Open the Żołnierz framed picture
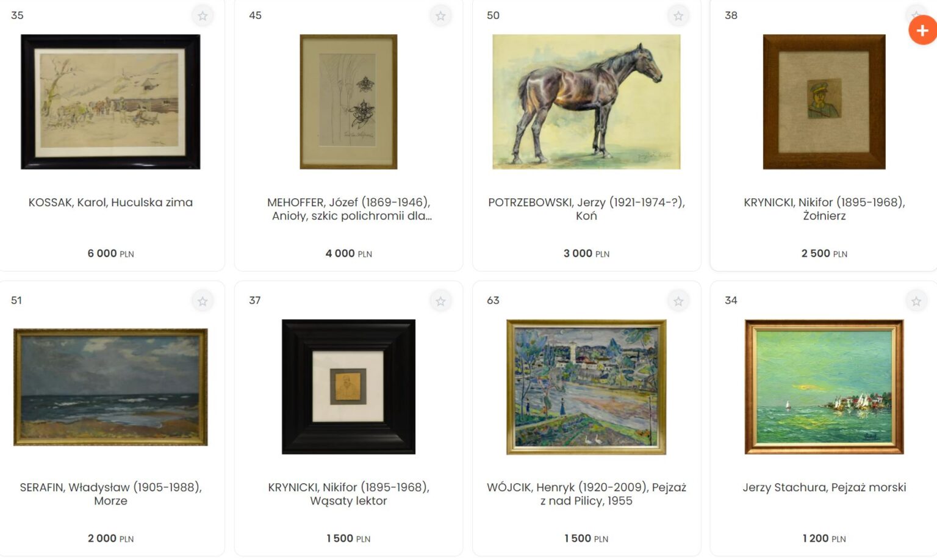Screen dimensions: 937x560 [x=824, y=102]
